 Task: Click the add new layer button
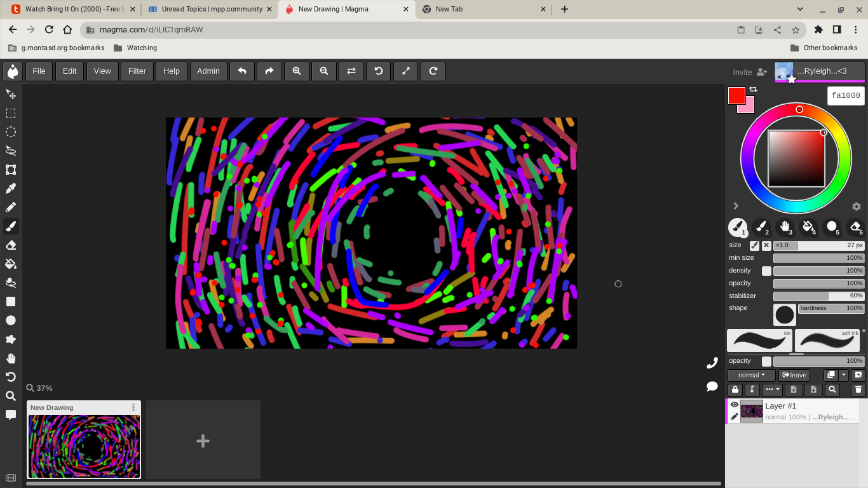pyautogui.click(x=858, y=375)
